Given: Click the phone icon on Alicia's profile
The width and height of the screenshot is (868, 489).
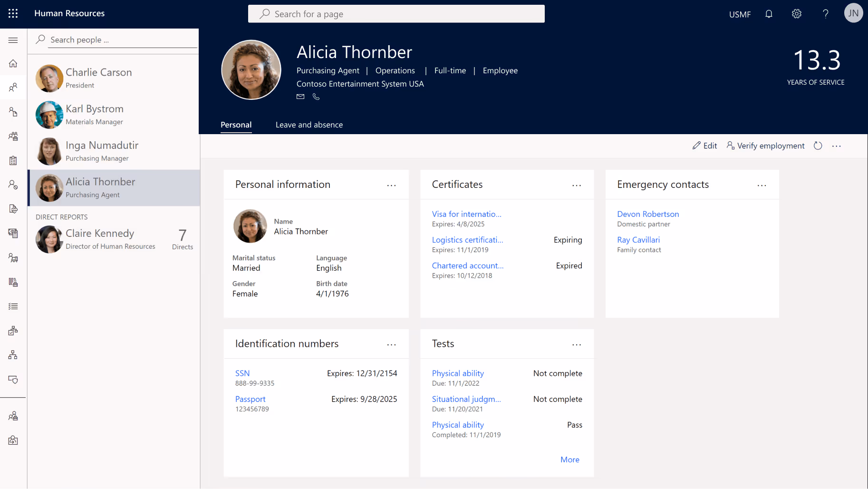Looking at the screenshot, I should point(316,97).
